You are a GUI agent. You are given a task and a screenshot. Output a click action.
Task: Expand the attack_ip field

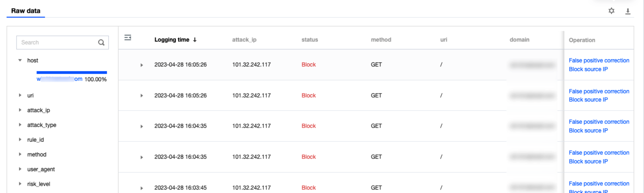click(x=20, y=110)
